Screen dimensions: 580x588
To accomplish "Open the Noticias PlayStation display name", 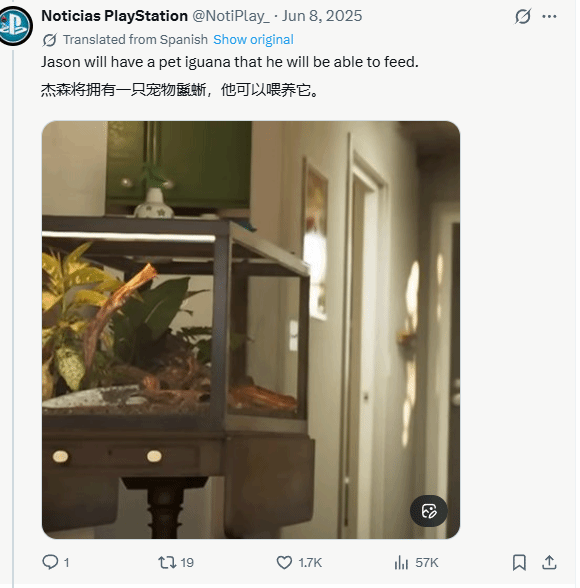I will (114, 16).
